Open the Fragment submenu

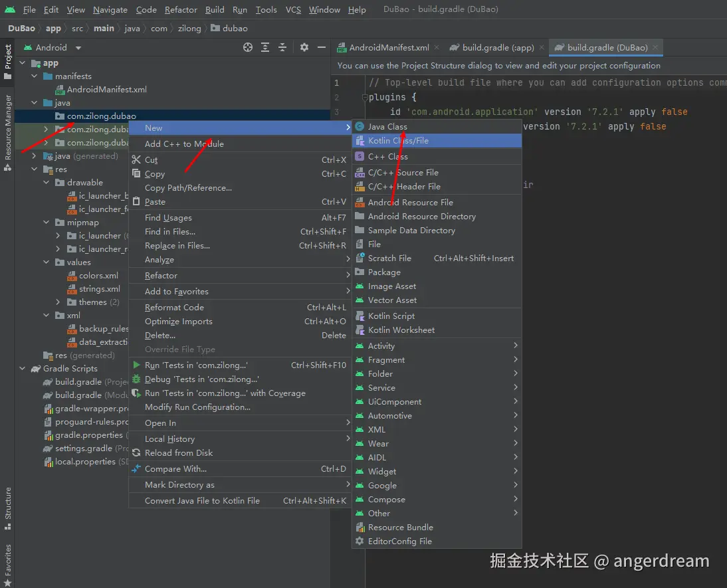437,360
